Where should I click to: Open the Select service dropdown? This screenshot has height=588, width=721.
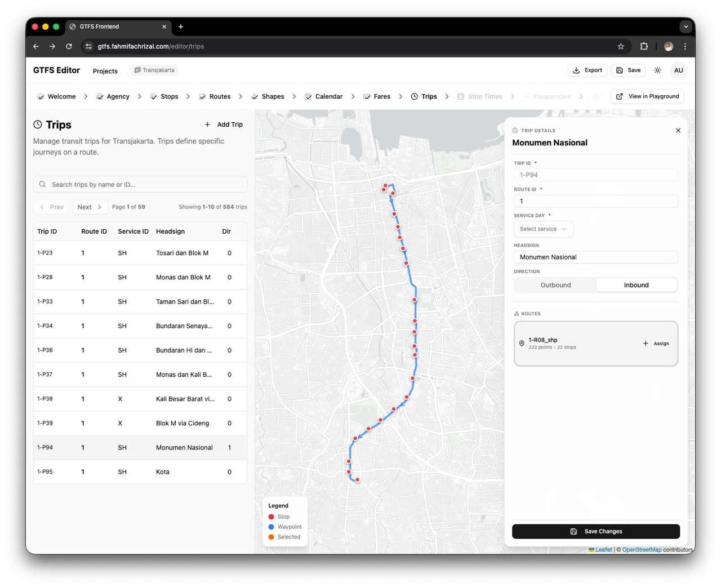[x=543, y=229]
